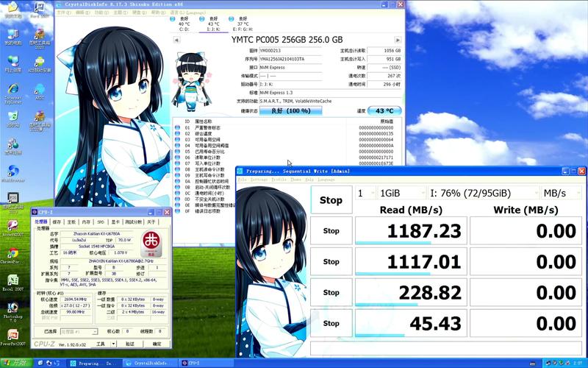Open the Settings menu in CrystalDiskMark
The width and height of the screenshot is (588, 368).
coord(259,180)
